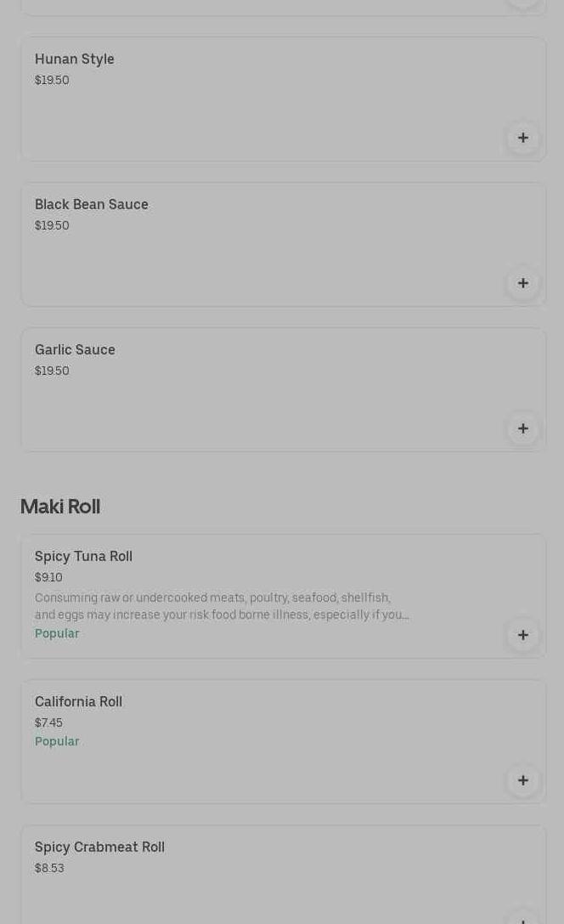Click the plus icon for Black Bean Sauce
Image resolution: width=564 pixels, height=924 pixels.
click(522, 283)
